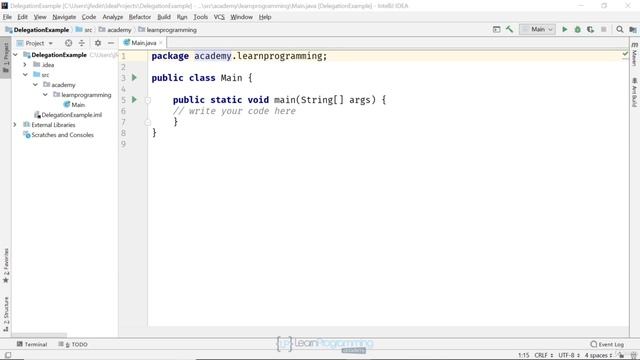640x360 pixels.
Task: Open Search Everywhere magnifier icon
Action: tap(620, 29)
